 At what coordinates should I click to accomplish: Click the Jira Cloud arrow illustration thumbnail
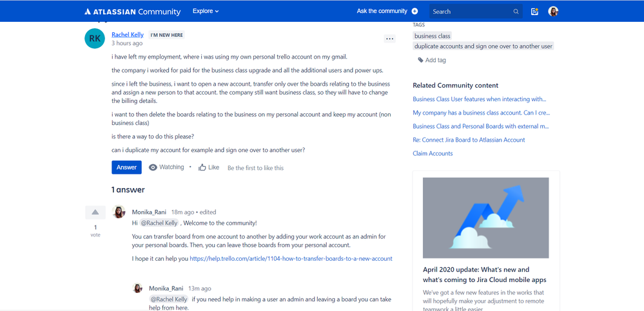(486, 218)
